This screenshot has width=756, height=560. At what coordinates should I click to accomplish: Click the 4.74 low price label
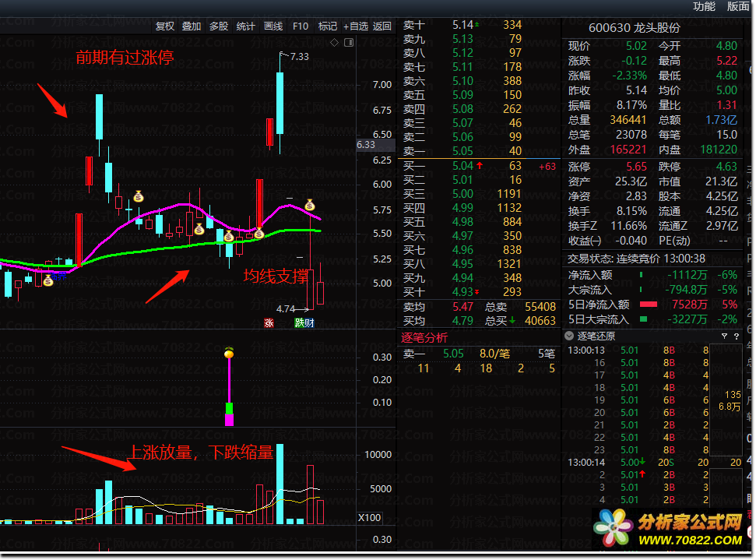click(286, 309)
